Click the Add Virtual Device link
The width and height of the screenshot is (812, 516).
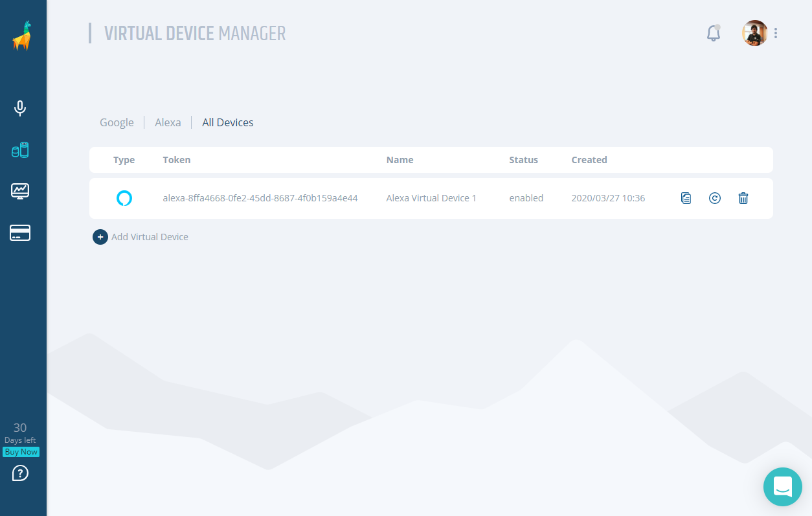click(x=150, y=237)
